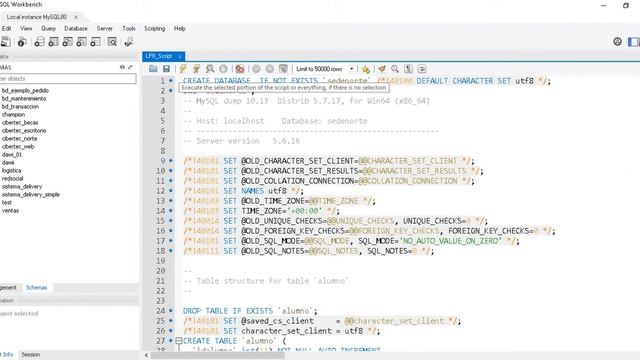Open the preferences gear icon at top right
Viewport: 640px width, 360px height.
617,42
